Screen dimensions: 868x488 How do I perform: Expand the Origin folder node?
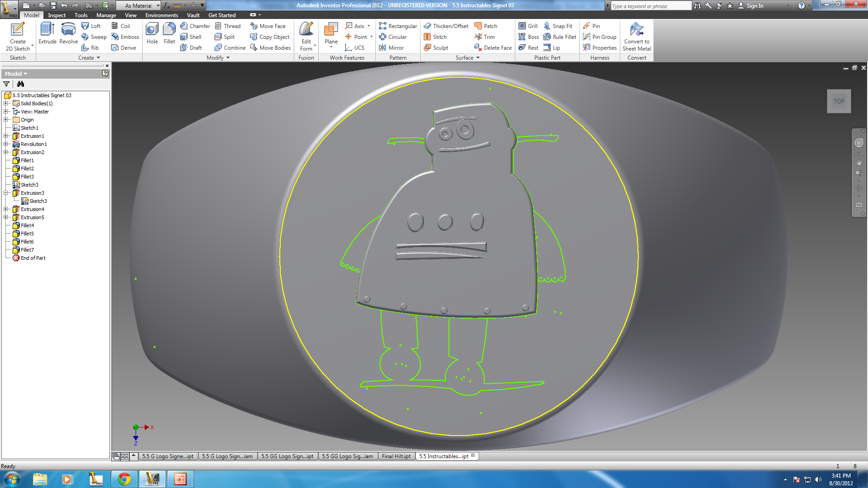click(6, 120)
